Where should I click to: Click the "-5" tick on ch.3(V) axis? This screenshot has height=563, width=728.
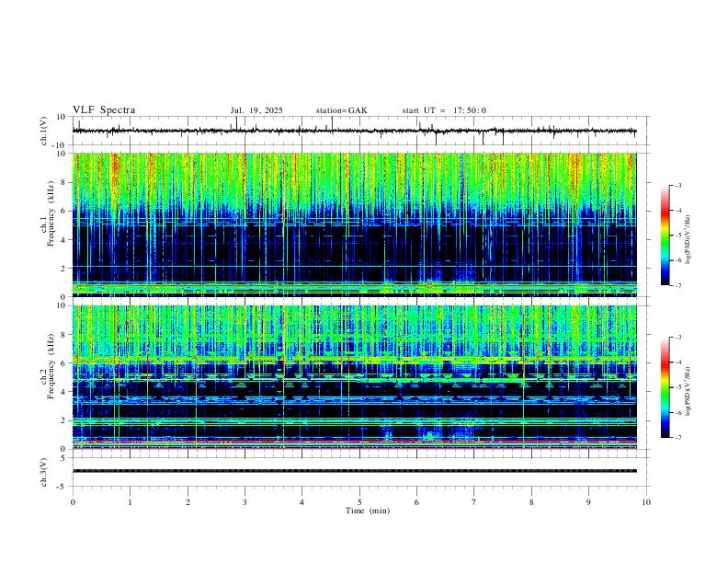63,487
